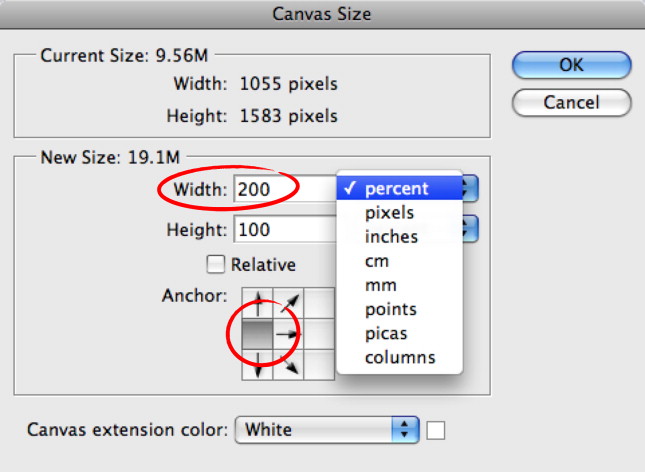Screen dimensions: 645x472
Task: Choose pixels from the units list
Action: tap(390, 213)
